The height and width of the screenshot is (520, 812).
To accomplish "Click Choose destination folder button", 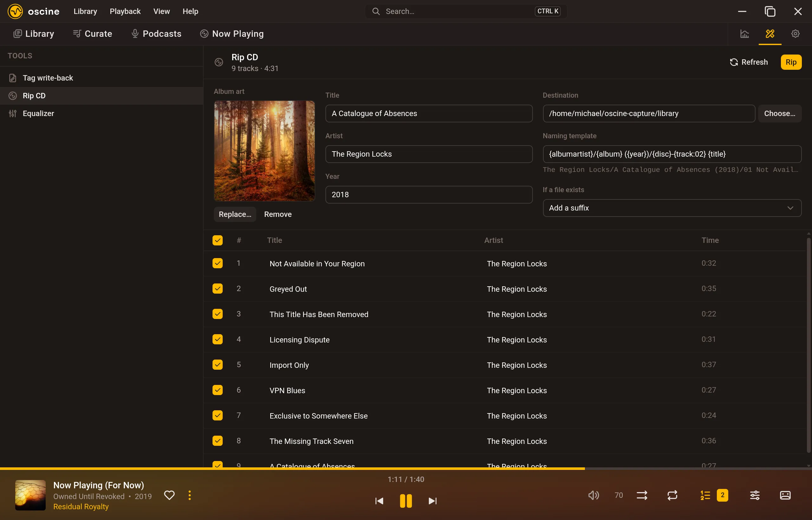I will 780,114.
